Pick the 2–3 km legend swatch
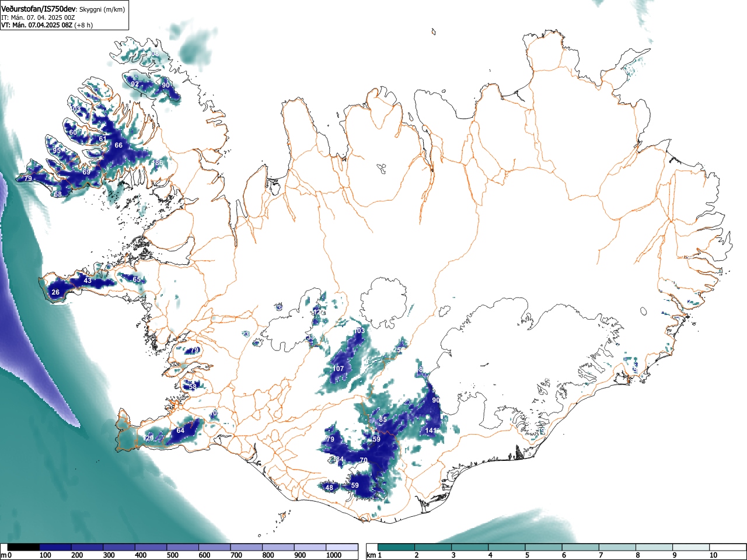747x560 pixels. [433, 547]
